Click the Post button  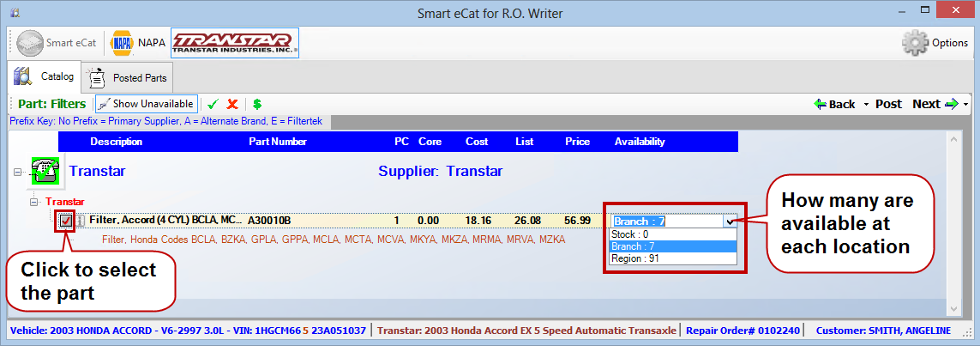click(x=887, y=104)
